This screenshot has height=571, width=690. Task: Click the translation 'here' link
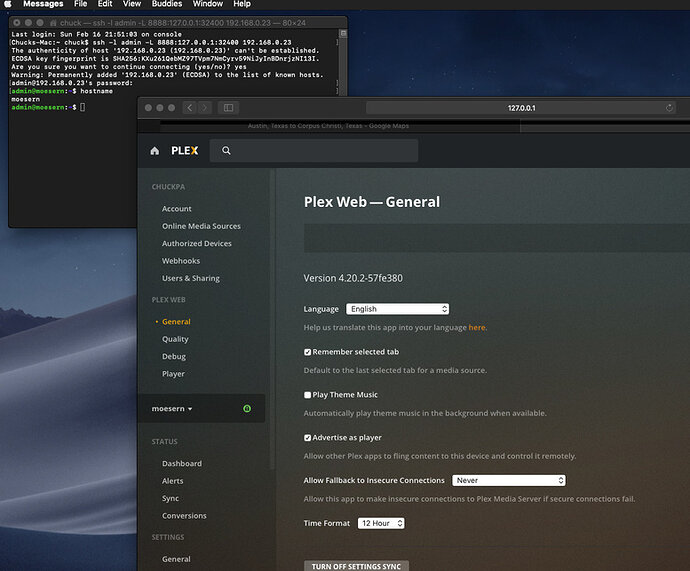477,327
